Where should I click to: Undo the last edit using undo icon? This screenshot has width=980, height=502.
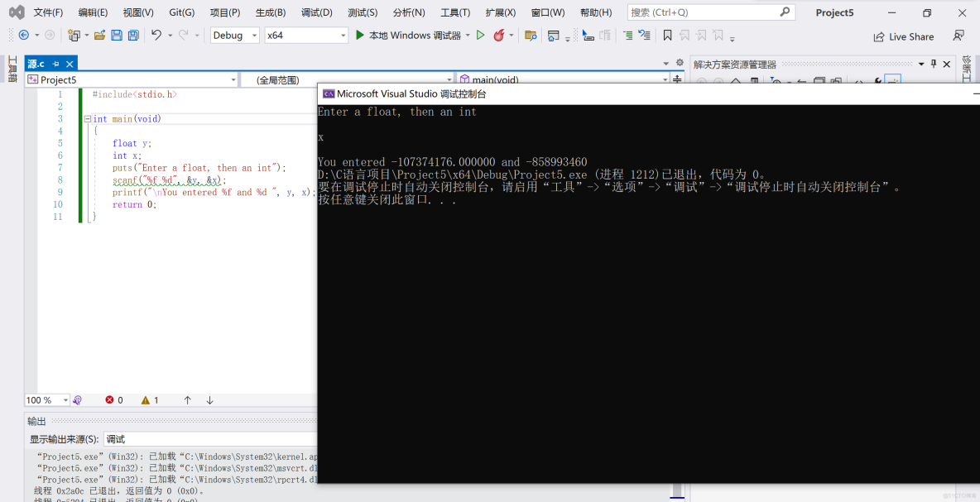(x=156, y=36)
